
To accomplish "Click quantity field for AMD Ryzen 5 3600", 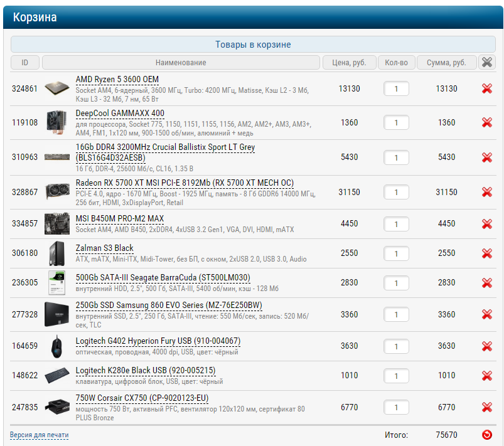I will tap(396, 88).
